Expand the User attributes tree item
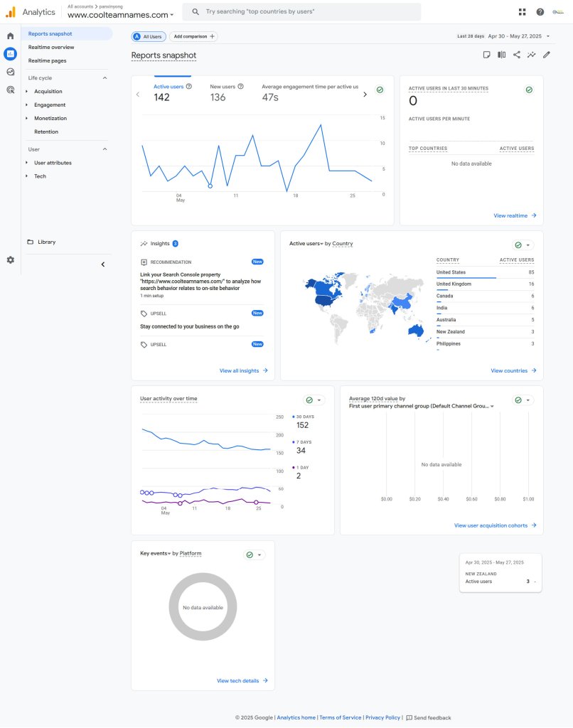 (26, 163)
